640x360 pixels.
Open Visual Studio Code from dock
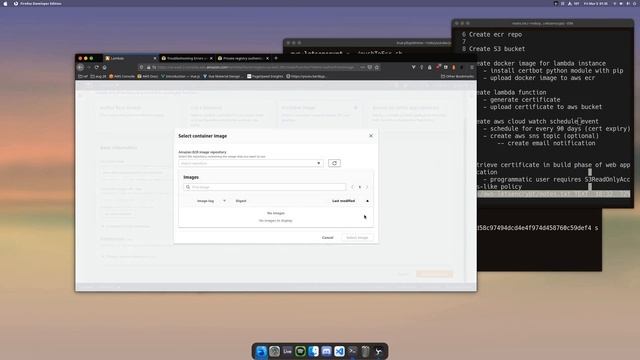[x=339, y=351]
